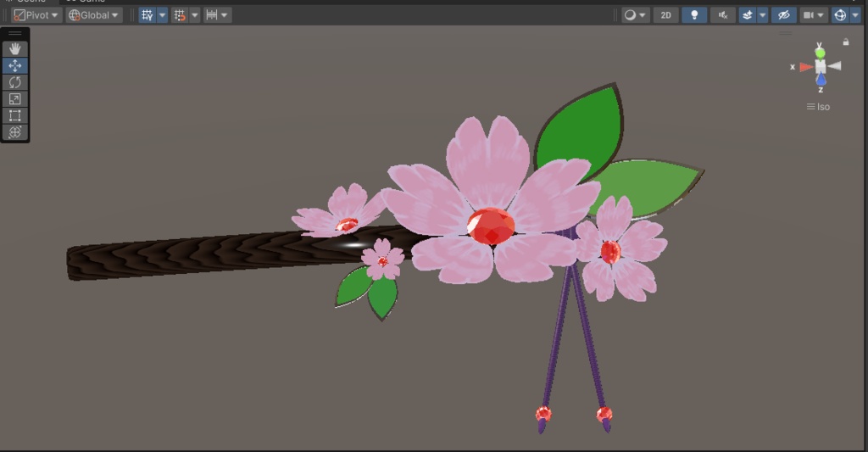The image size is (868, 452).
Task: Select the combined Transform tool
Action: pos(15,131)
